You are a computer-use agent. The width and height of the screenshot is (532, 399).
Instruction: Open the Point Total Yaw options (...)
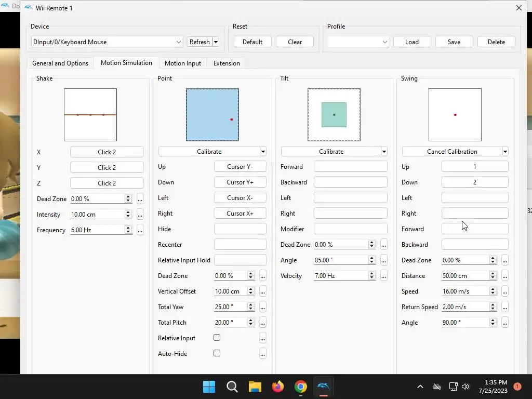click(x=262, y=307)
